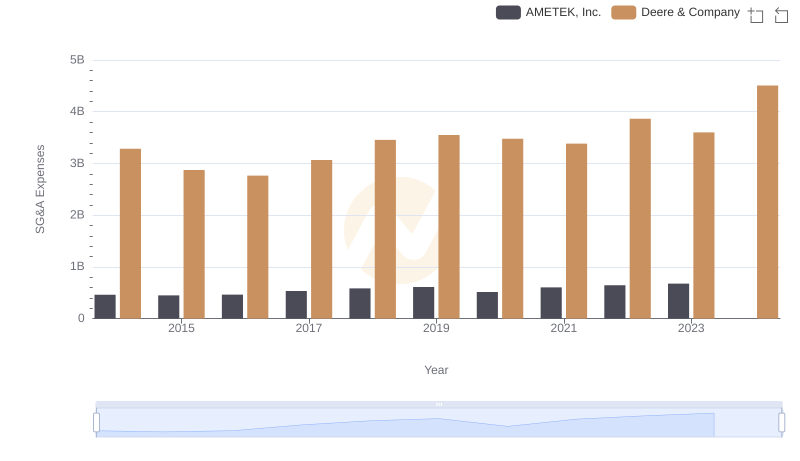
Task: Click the AMETEK bar for 2021
Action: [x=551, y=303]
